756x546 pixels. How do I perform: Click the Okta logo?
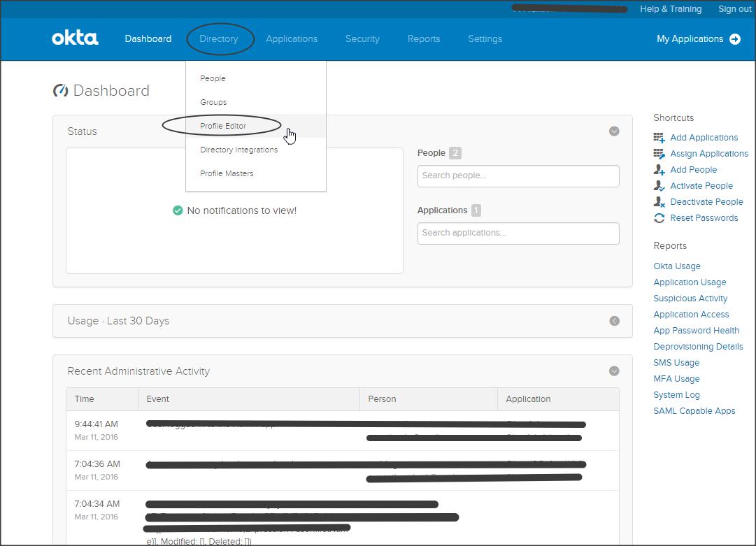pyautogui.click(x=75, y=38)
